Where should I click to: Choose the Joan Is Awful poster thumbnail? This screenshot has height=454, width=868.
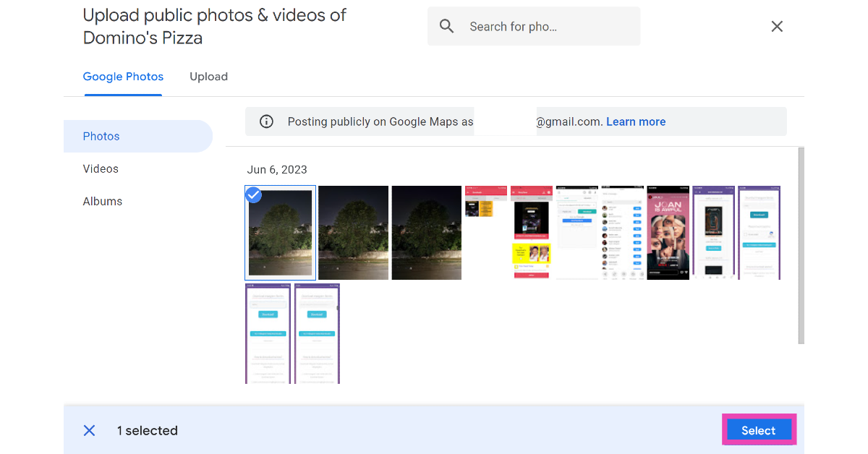(x=668, y=233)
